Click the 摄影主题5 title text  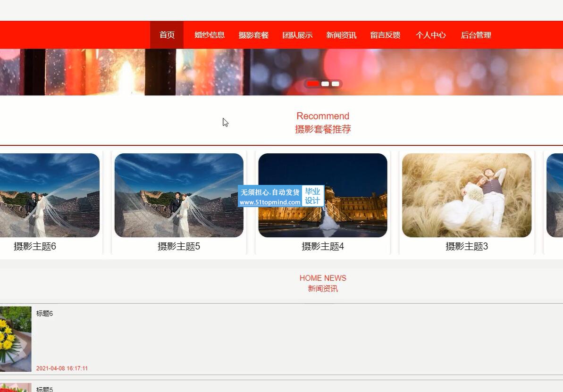click(179, 246)
